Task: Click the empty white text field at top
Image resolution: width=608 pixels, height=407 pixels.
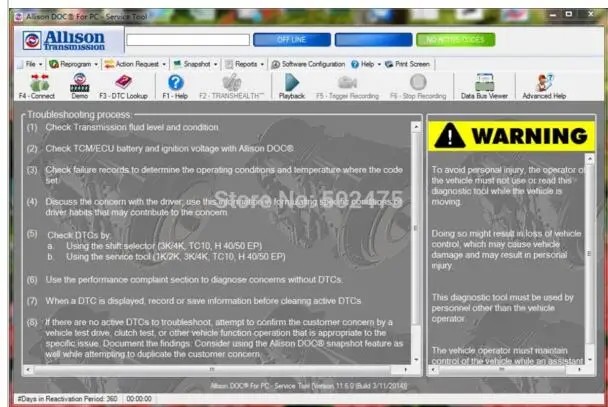Action: tap(188, 40)
